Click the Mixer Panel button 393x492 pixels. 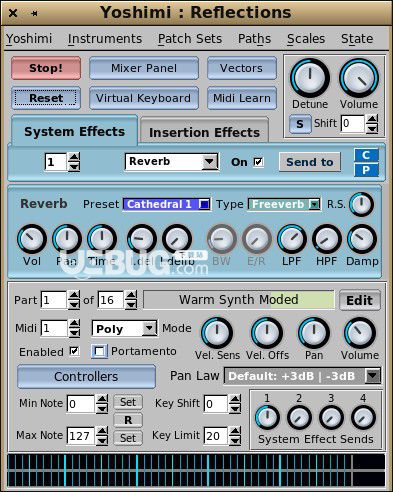click(x=144, y=68)
